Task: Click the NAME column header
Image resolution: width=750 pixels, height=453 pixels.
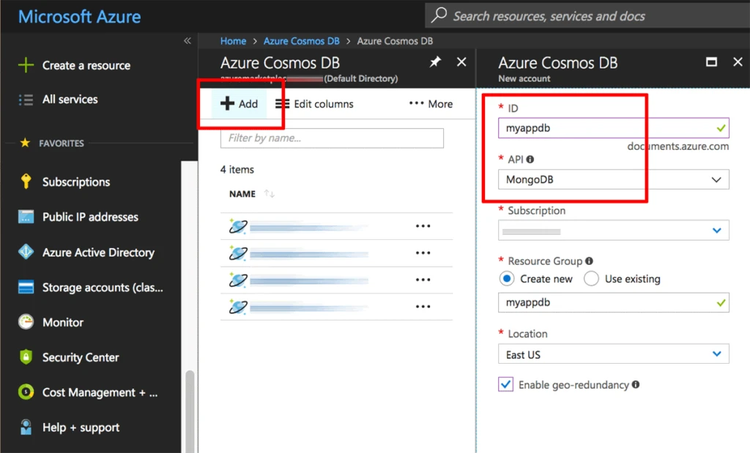Action: [x=242, y=194]
